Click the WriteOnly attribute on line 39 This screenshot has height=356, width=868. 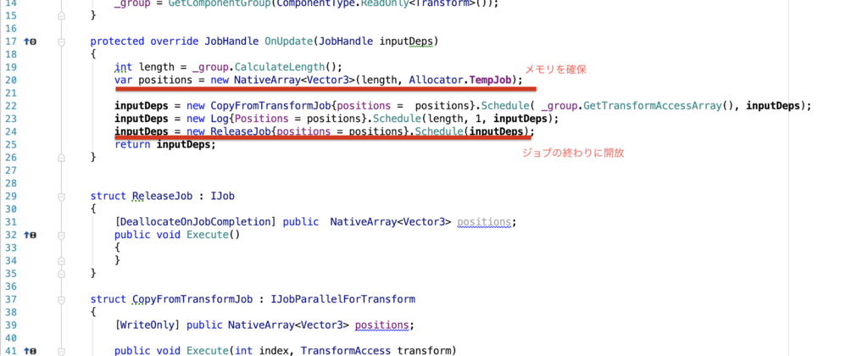tap(147, 325)
